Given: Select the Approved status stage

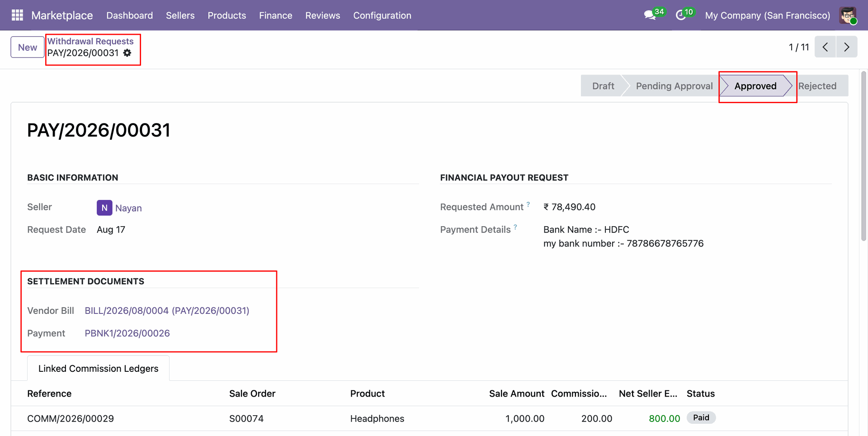Looking at the screenshot, I should (x=755, y=86).
